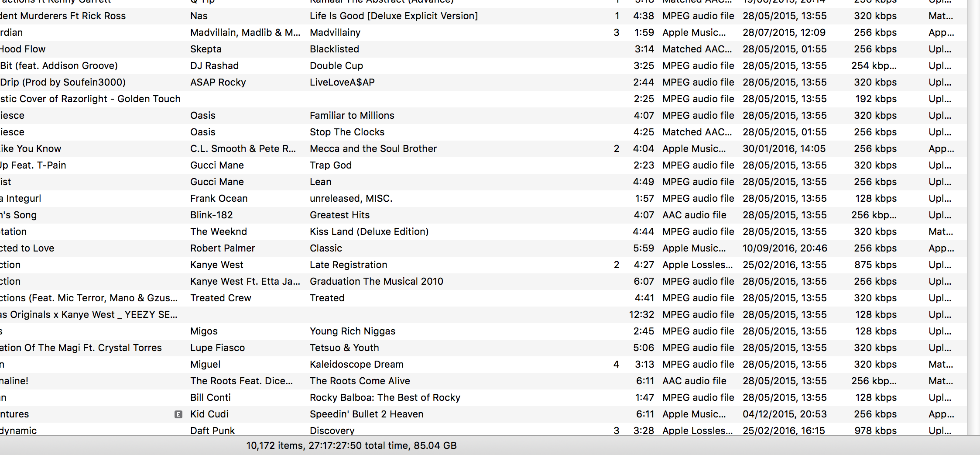Screen dimensions: 980x455
Task: Select the 'Double Cup' album
Action: pyautogui.click(x=336, y=66)
